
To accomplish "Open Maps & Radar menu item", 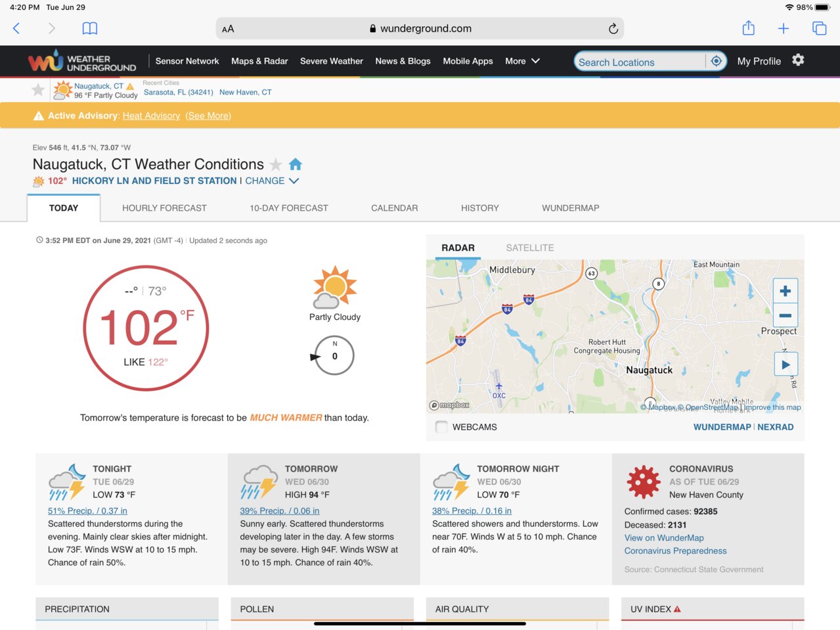I will pyautogui.click(x=259, y=61).
